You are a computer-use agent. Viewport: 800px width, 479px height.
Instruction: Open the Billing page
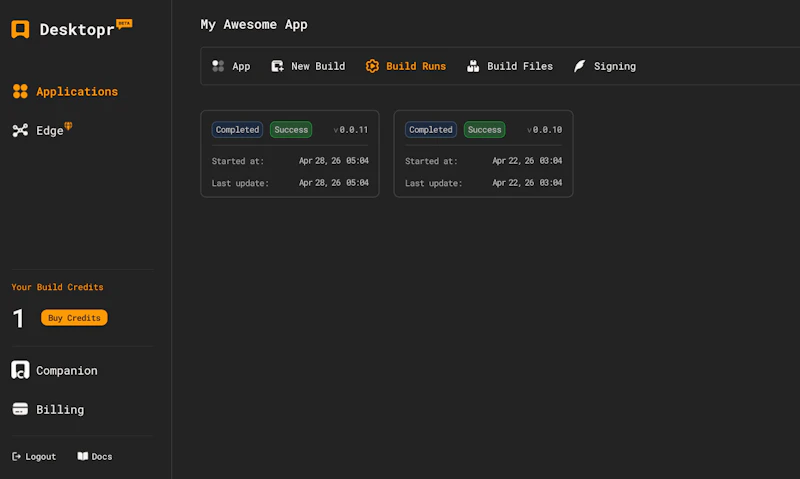(48, 409)
